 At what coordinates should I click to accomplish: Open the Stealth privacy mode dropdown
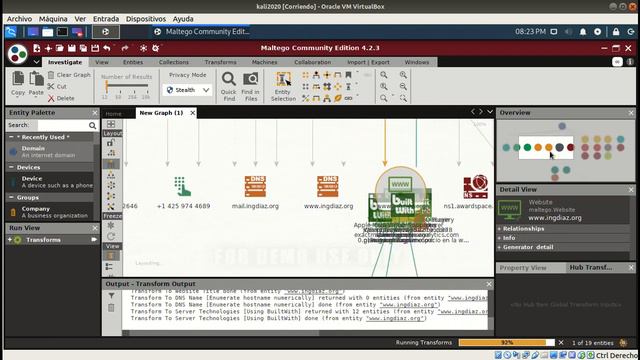click(188, 90)
